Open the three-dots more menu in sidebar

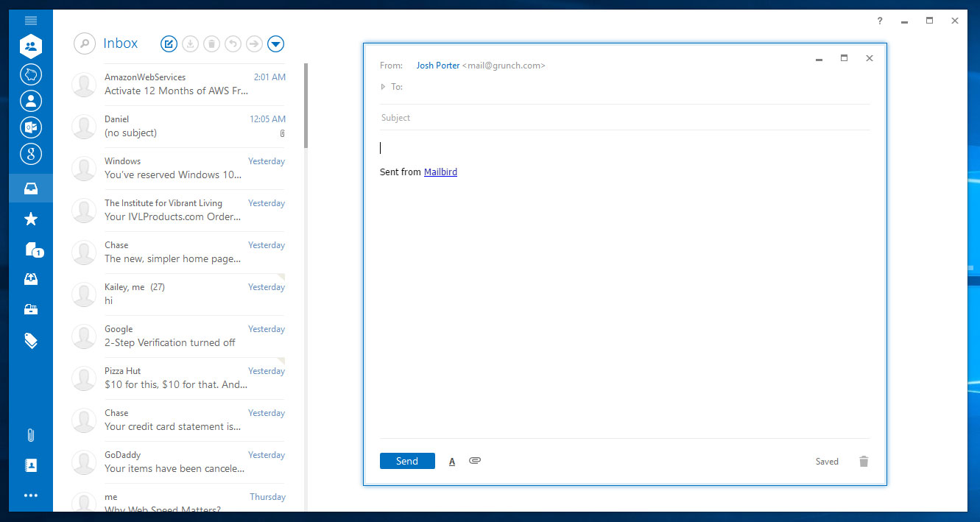[31, 495]
